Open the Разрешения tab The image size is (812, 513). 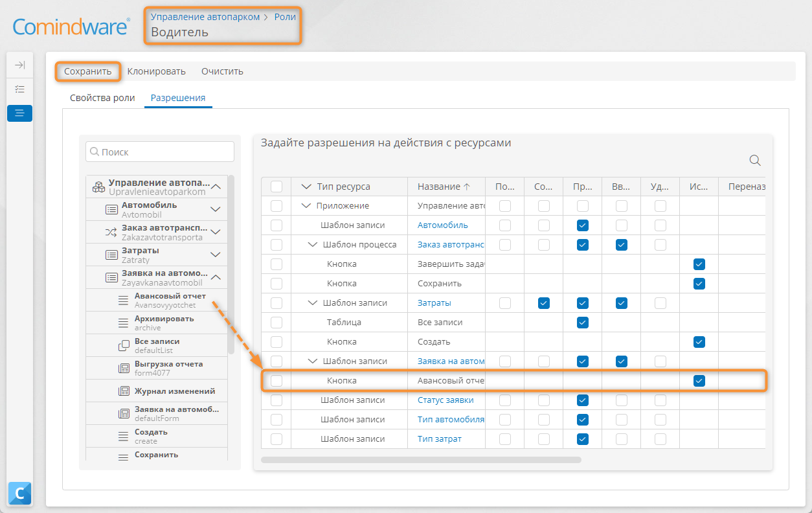click(x=178, y=98)
